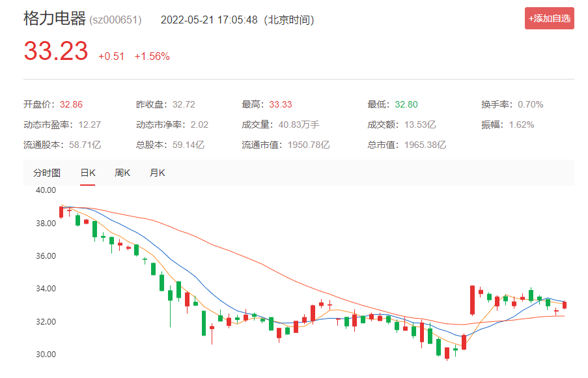Click the last candlestick on the chart
Viewport: 588px width, 378px height.
pos(565,304)
